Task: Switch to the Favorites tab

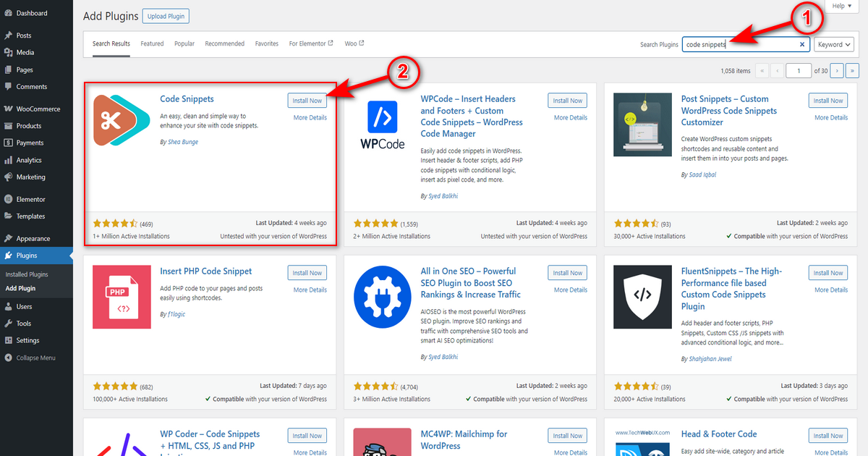Action: pos(267,43)
